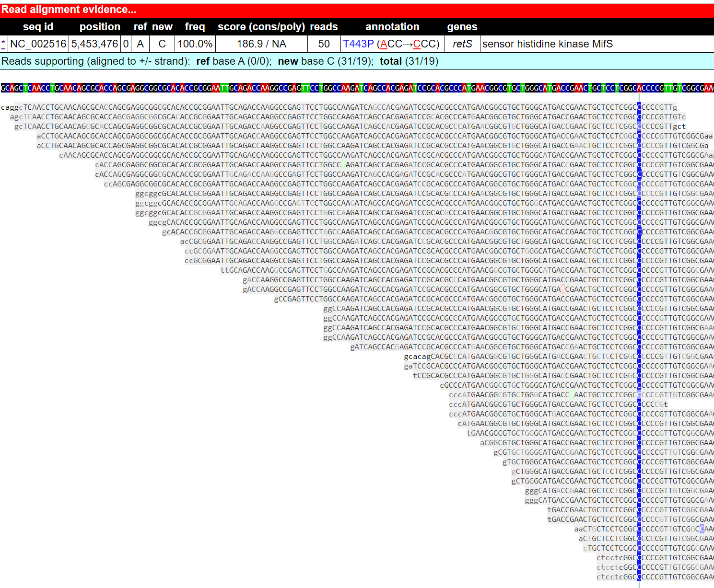Viewport: 714px width, 588px height.
Task: Select the NC_002516 seq id cell
Action: point(38,44)
